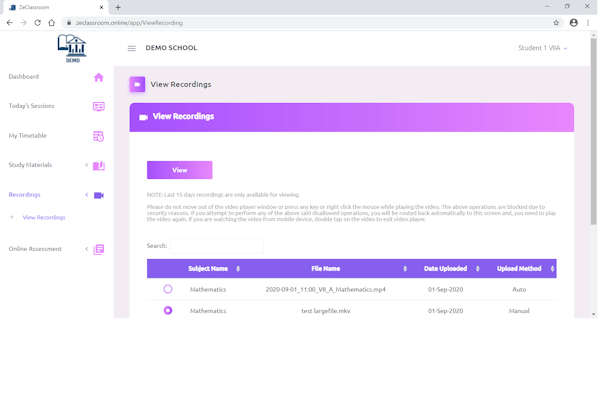The width and height of the screenshot is (600, 411).
Task: Click the Recordings video camera icon
Action: [98, 195]
